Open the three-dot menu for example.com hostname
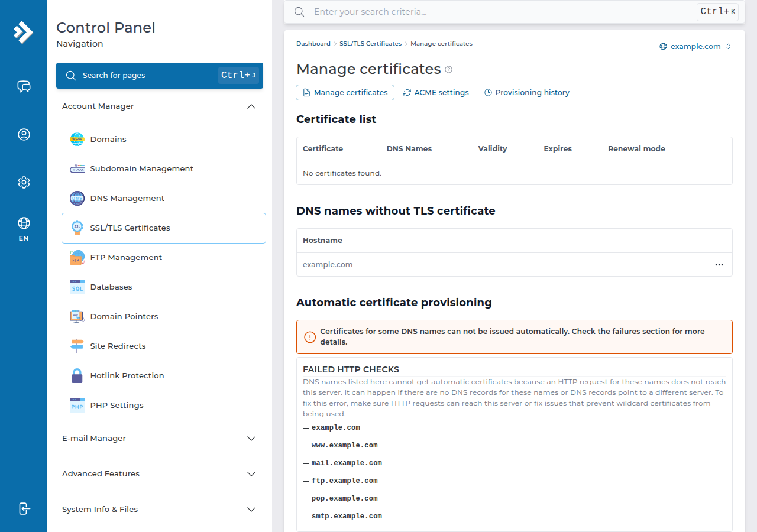Image resolution: width=757 pixels, height=532 pixels. pos(719,265)
